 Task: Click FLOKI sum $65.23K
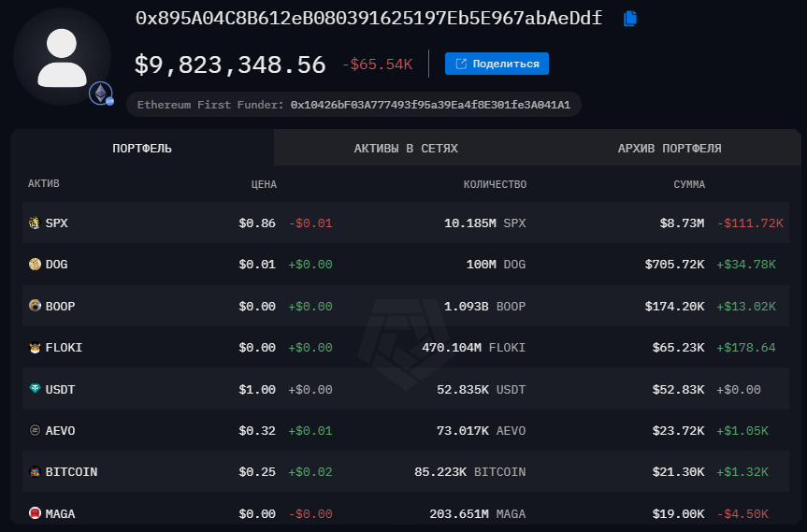coord(678,348)
